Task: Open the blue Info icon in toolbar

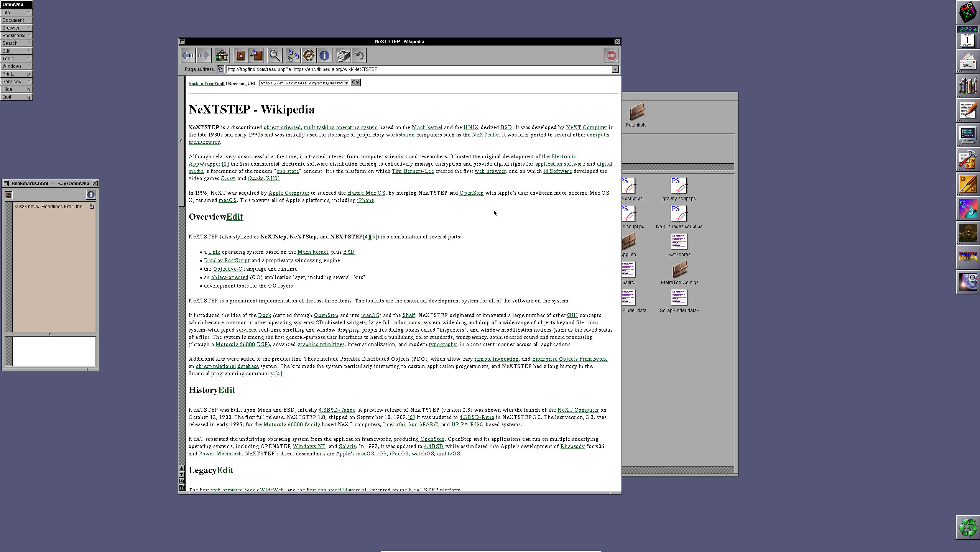Action: (324, 56)
